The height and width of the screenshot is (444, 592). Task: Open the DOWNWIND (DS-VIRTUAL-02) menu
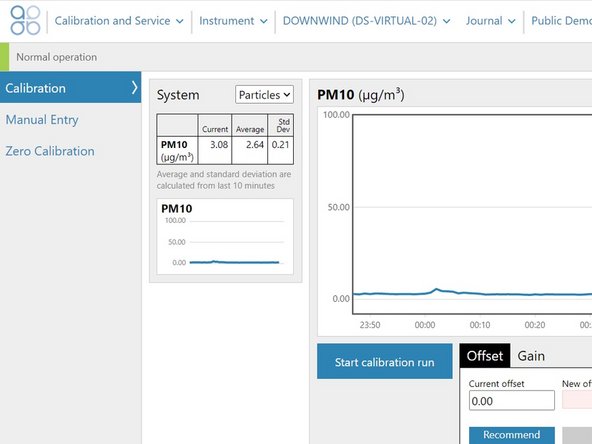(x=367, y=21)
